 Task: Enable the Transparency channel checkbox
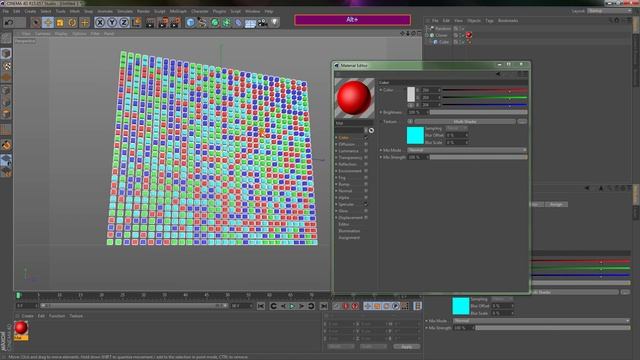366,158
